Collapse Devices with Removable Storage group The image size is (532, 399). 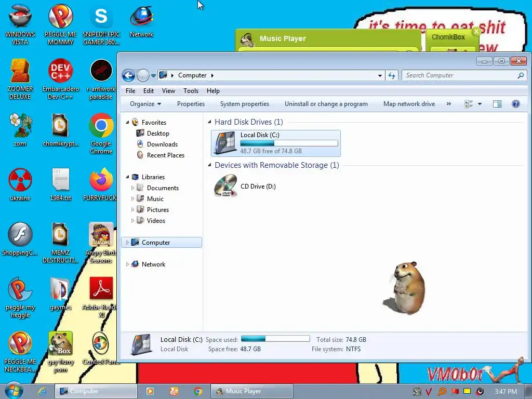click(209, 165)
